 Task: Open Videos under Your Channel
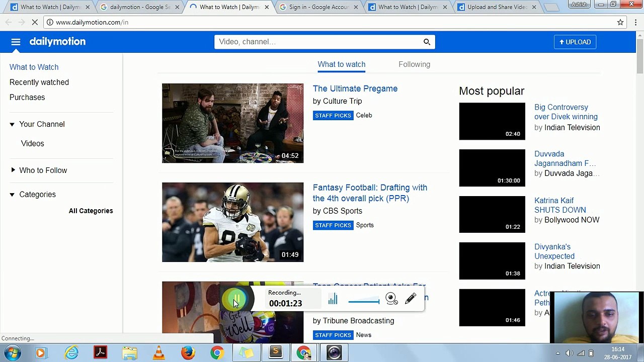click(33, 143)
